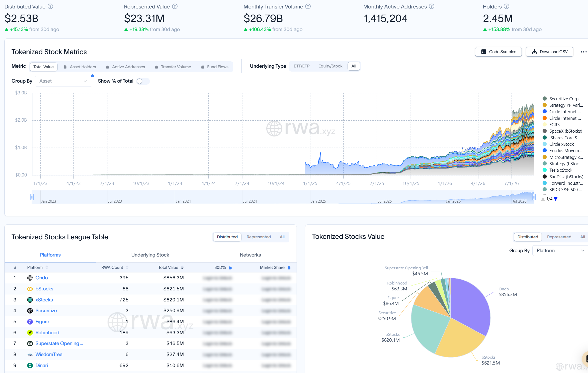Image resolution: width=588 pixels, height=373 pixels.
Task: Toggle Circle xStock series in legend
Action: [x=558, y=144]
